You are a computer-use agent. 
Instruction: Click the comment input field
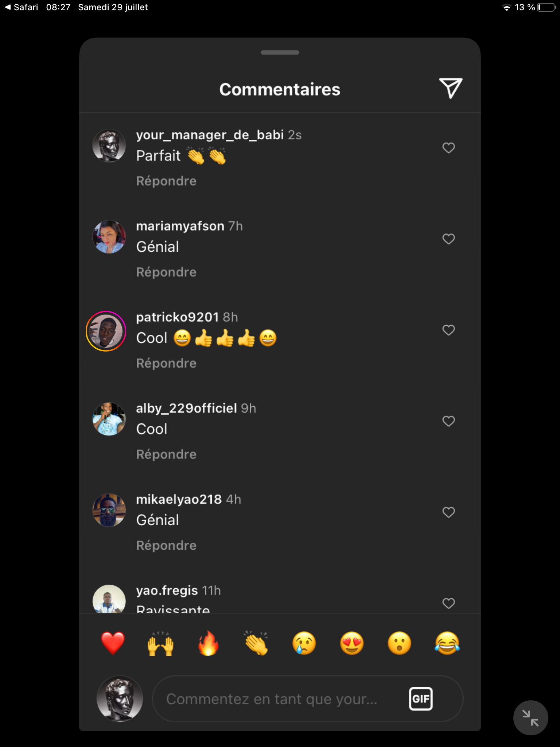point(277,699)
